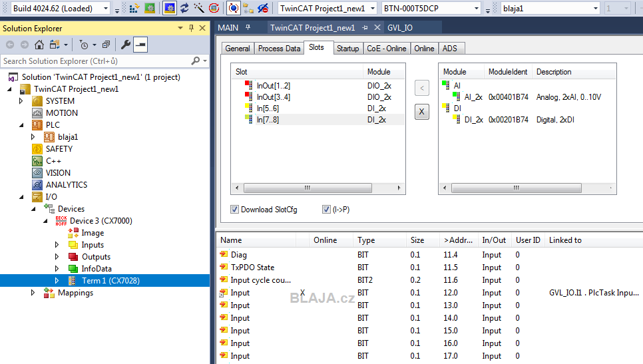Viewport: 643px width, 364px height.
Task: Select the Diag variable row
Action: click(x=429, y=255)
